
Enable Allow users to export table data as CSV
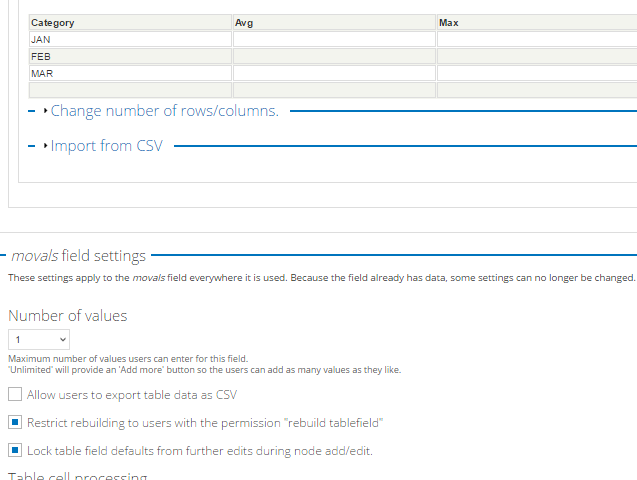pos(15,394)
